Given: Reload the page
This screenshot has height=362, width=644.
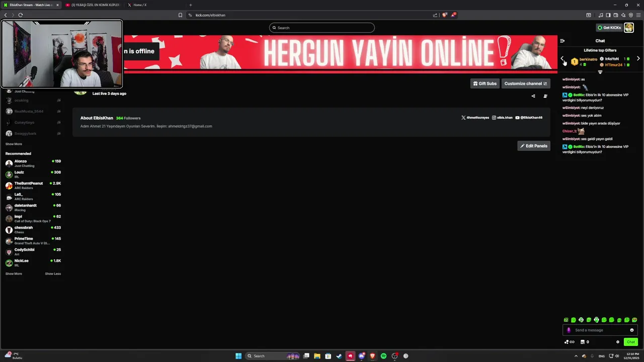Looking at the screenshot, I should [x=21, y=15].
